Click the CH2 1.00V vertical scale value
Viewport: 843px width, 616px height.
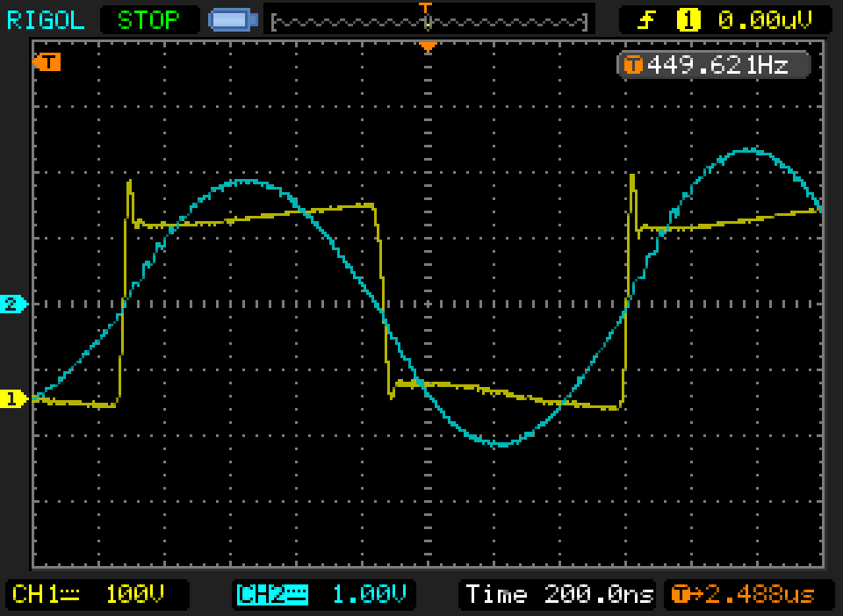(x=369, y=594)
